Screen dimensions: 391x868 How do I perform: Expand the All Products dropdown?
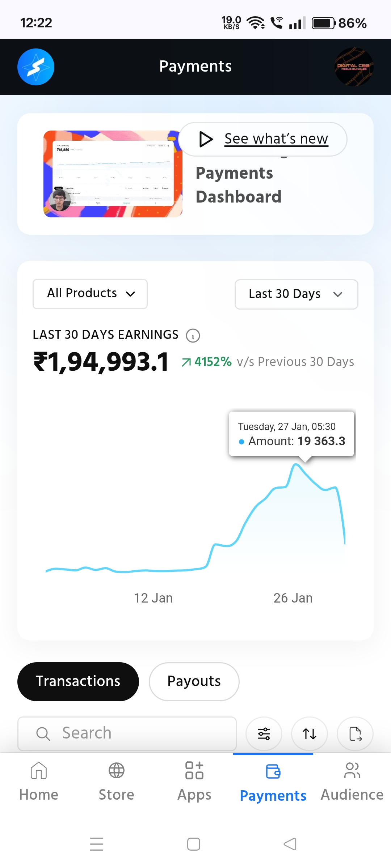[90, 294]
